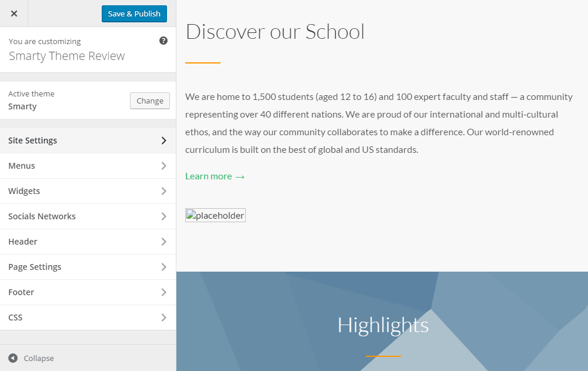Open the Site Settings panel
Viewport: 588px width, 371px height.
[88, 141]
